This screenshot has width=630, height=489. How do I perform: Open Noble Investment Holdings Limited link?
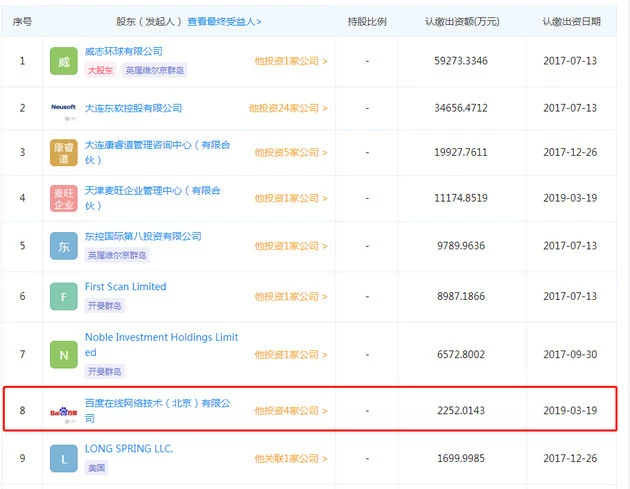[x=161, y=345]
